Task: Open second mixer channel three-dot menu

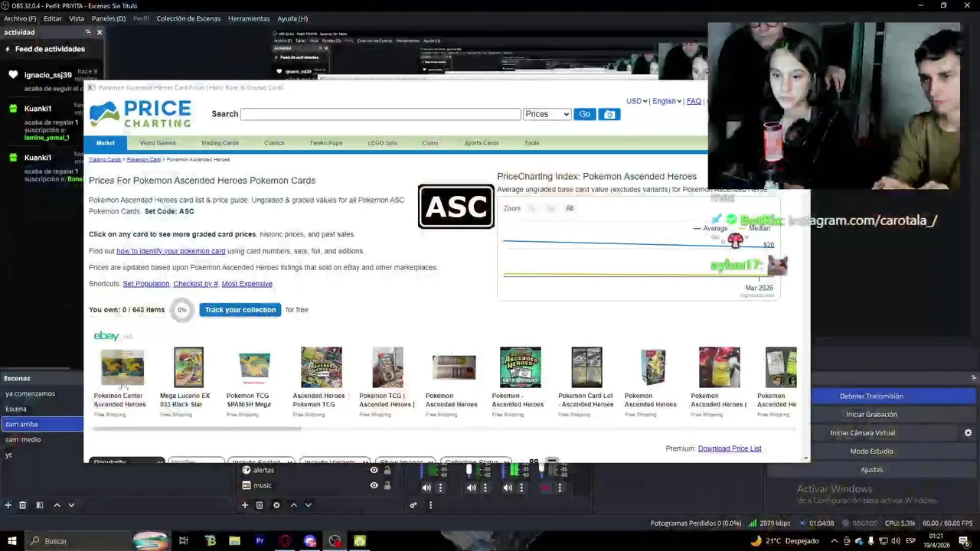Action: 485,487
